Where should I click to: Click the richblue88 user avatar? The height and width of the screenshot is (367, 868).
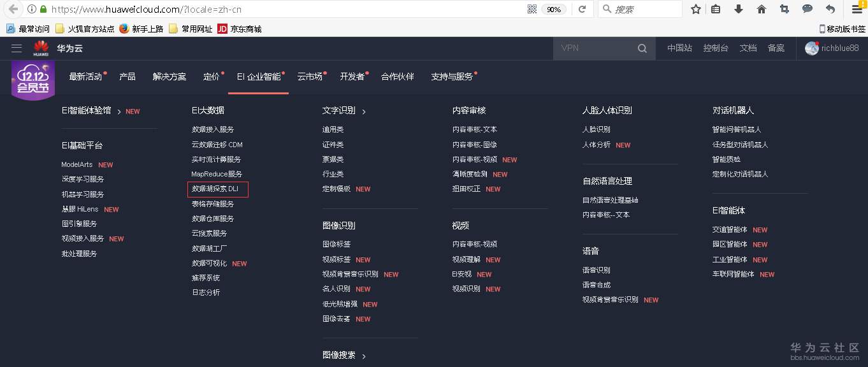pyautogui.click(x=812, y=48)
